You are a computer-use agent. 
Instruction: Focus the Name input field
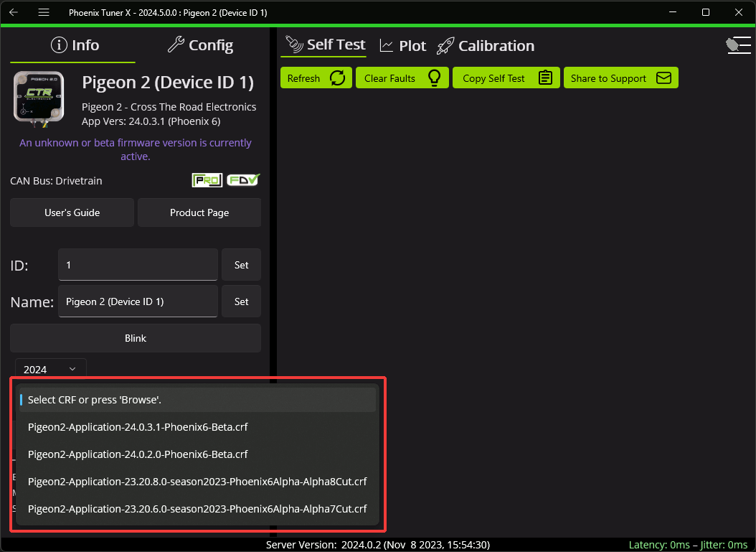138,301
